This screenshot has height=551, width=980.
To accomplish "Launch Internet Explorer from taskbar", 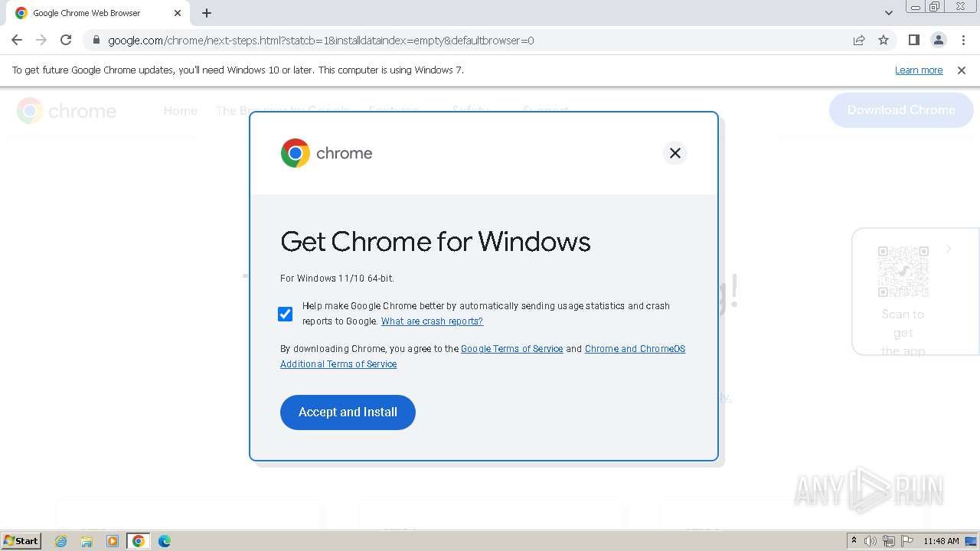I will (60, 541).
